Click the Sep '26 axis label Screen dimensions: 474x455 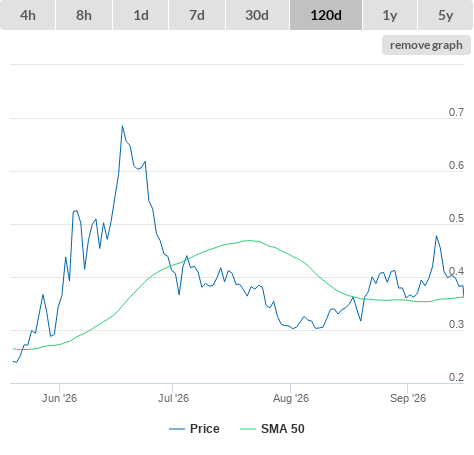408,398
